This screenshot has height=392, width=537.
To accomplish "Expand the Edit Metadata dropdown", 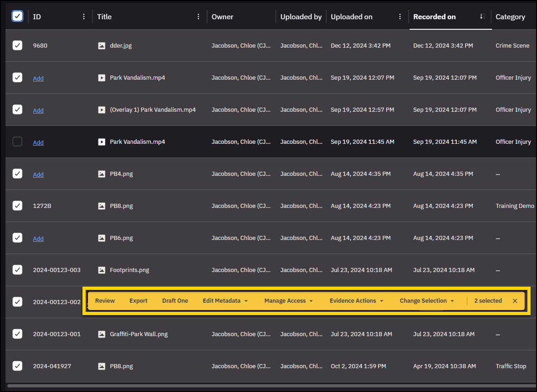I will 225,301.
